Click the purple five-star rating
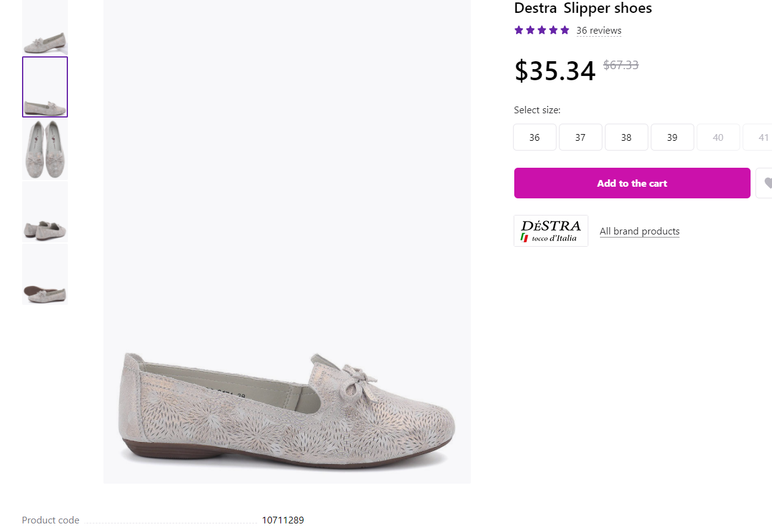 point(542,31)
